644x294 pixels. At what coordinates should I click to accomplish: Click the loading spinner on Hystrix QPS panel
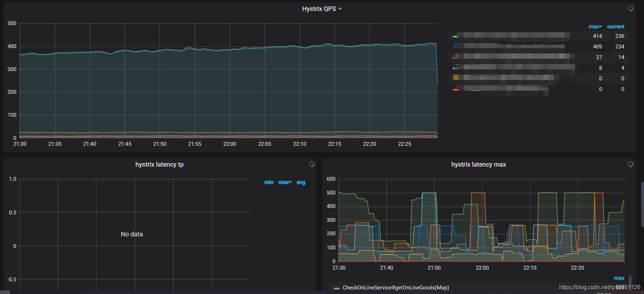(630, 8)
